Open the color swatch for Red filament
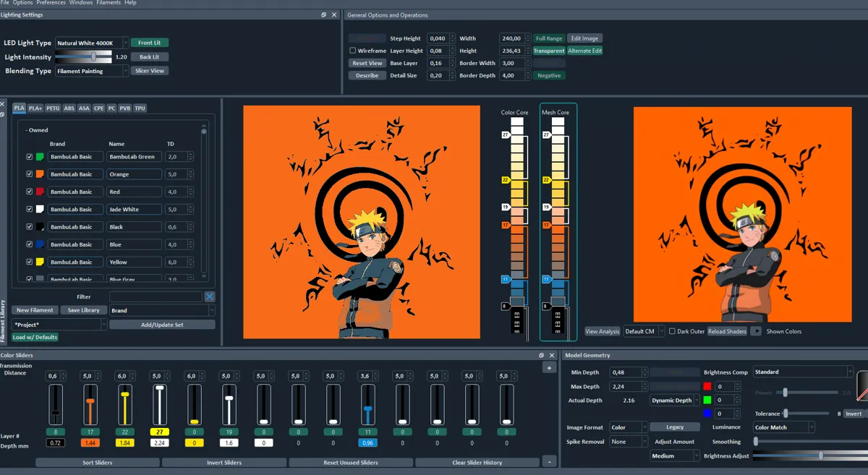 click(x=40, y=192)
